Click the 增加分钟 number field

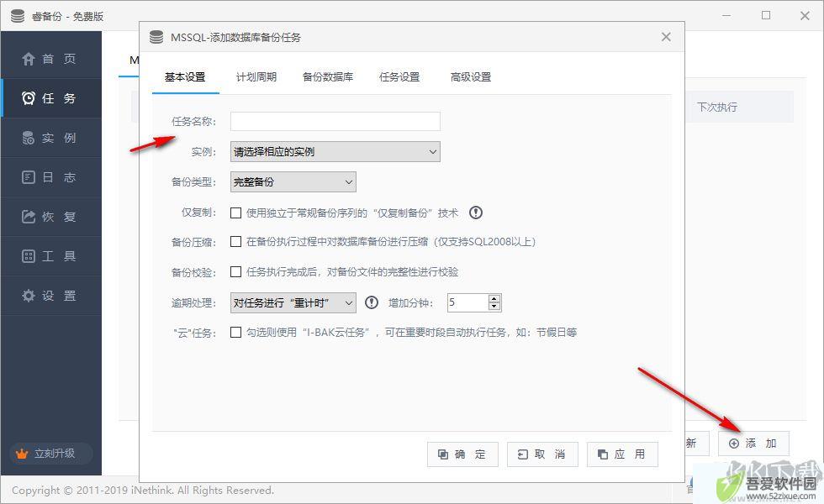pyautogui.click(x=467, y=302)
